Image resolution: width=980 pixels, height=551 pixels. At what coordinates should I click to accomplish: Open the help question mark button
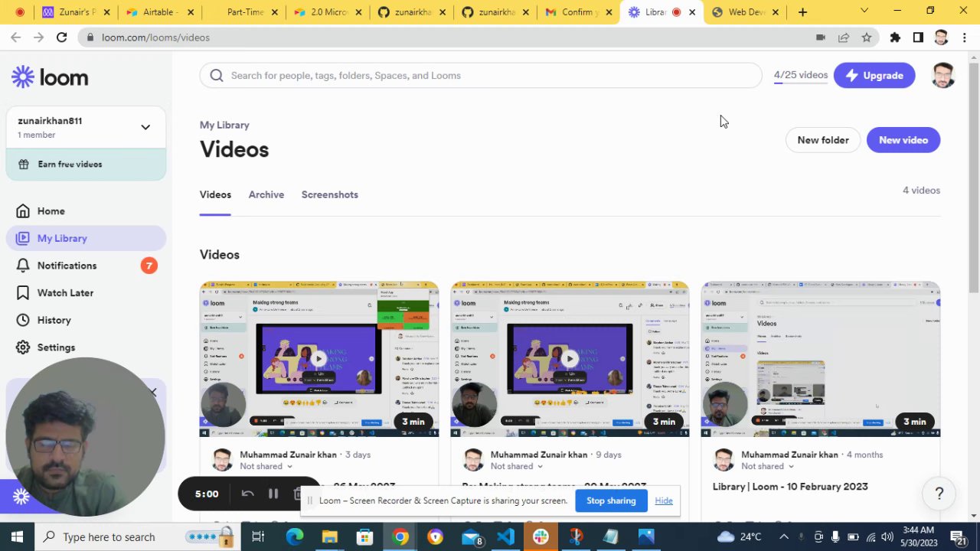tap(939, 494)
